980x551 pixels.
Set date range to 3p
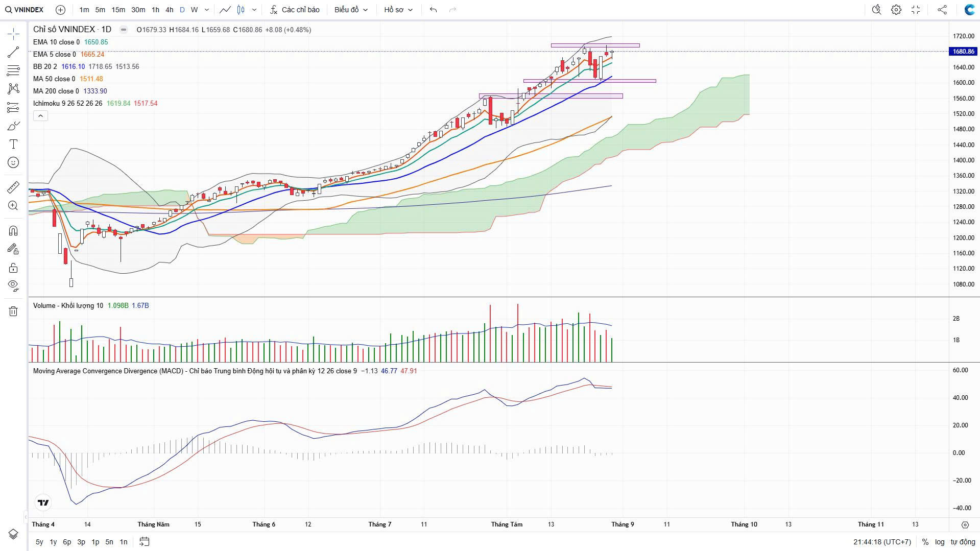tap(81, 542)
